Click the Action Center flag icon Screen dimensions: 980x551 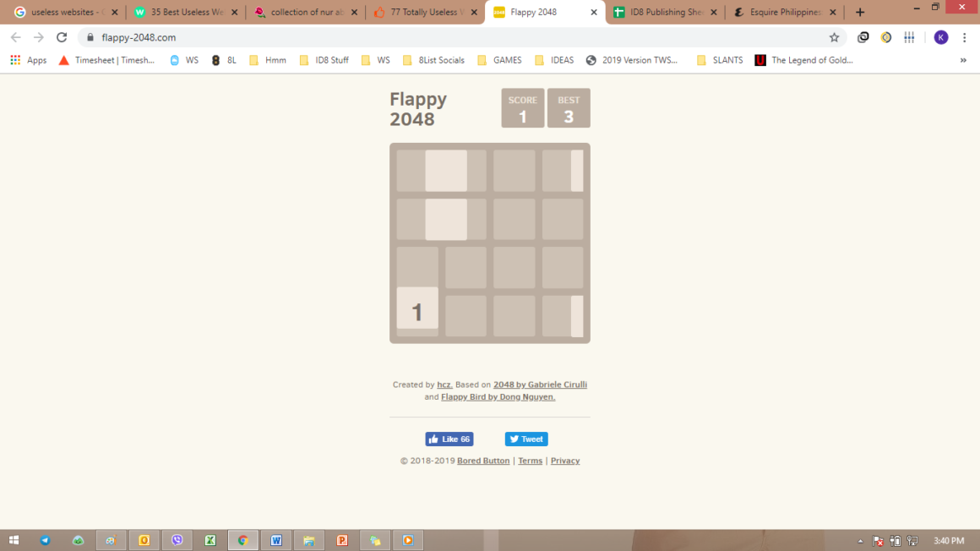click(x=878, y=541)
